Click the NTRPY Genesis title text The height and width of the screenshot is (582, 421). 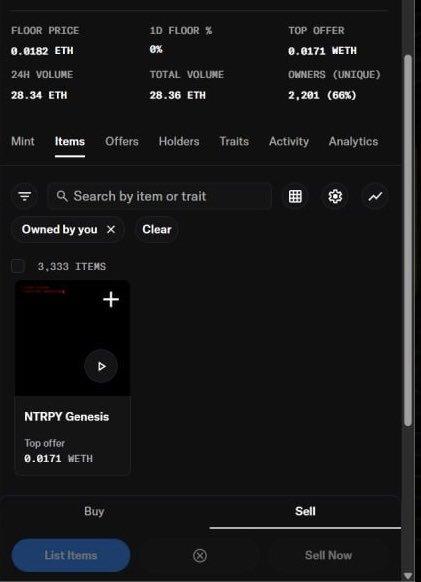click(66, 416)
